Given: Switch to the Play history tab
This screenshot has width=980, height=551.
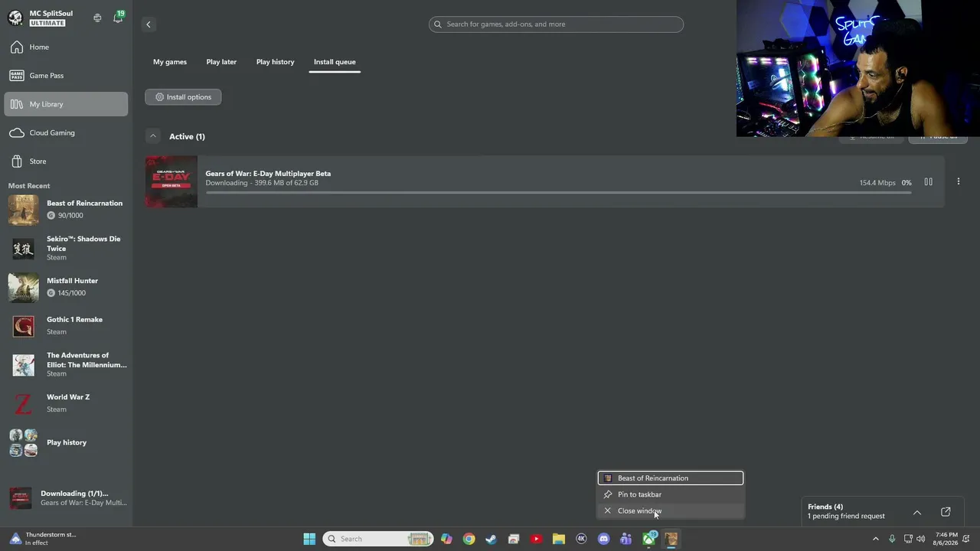Looking at the screenshot, I should [275, 62].
